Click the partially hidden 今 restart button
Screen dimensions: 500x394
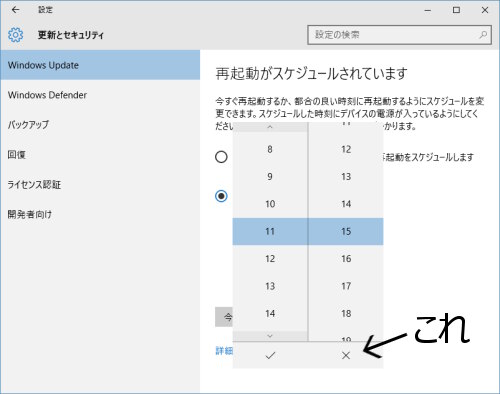(224, 317)
